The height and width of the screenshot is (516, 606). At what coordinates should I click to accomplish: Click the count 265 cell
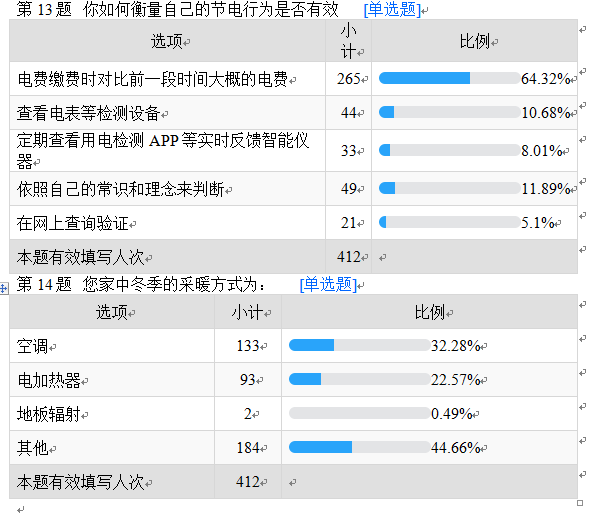click(x=348, y=79)
